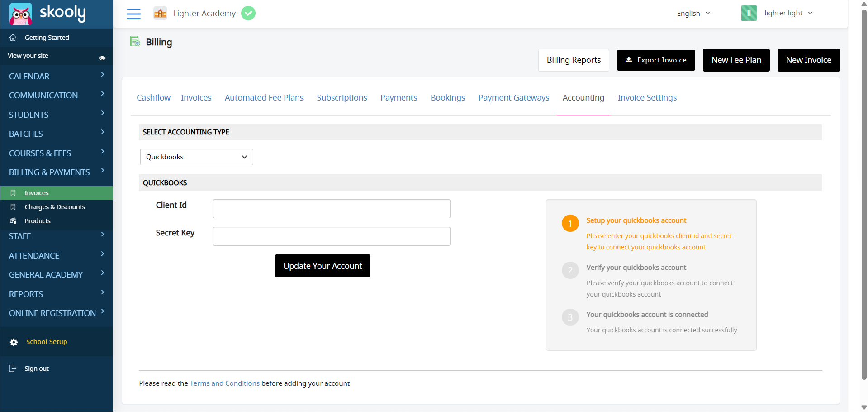Open the Quickbooks accounting type dropdown
Screen dimensions: 868x412
197,157
